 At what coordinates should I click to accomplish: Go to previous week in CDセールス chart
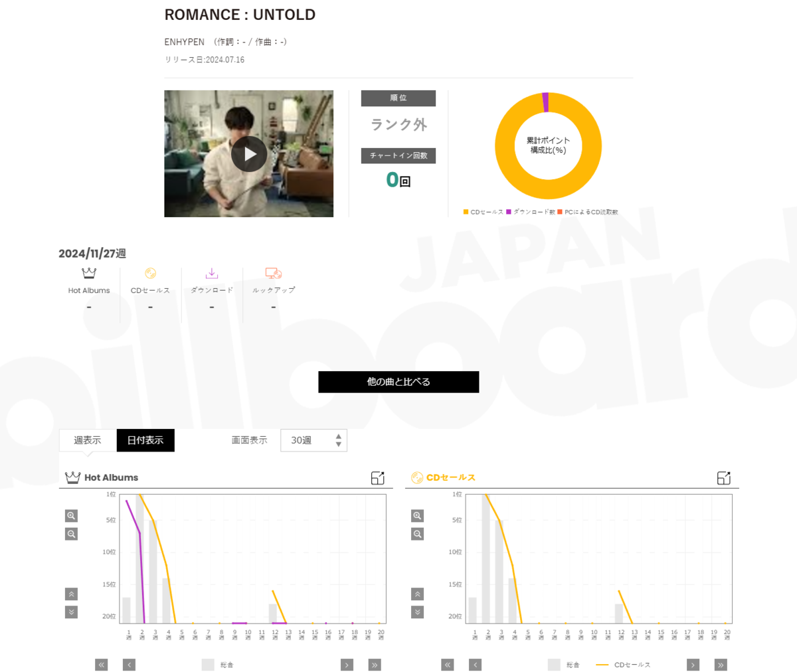pos(475,665)
